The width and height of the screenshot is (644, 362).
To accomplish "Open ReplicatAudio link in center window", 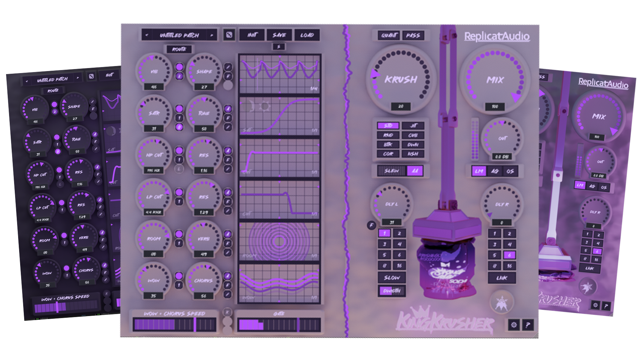I will pos(497,37).
